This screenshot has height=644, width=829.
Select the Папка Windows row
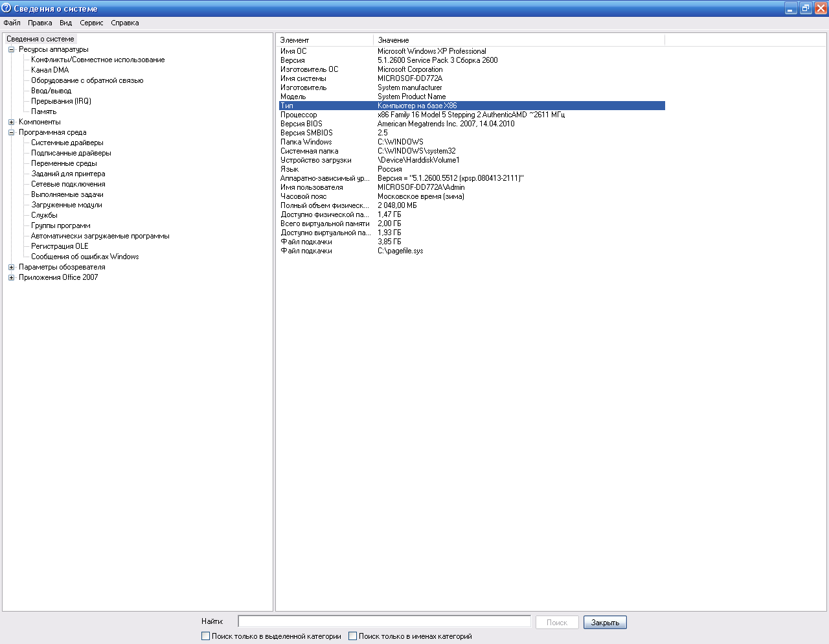click(472, 142)
